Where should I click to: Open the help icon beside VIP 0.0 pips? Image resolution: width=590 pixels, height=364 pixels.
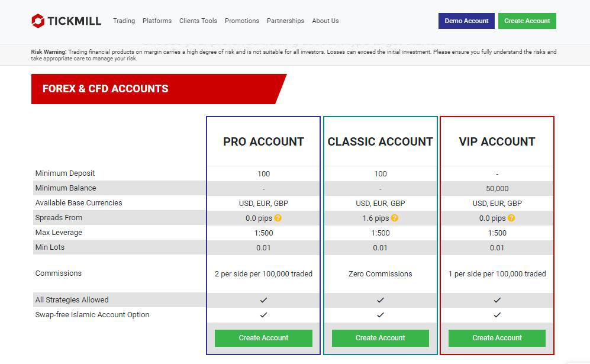511,218
